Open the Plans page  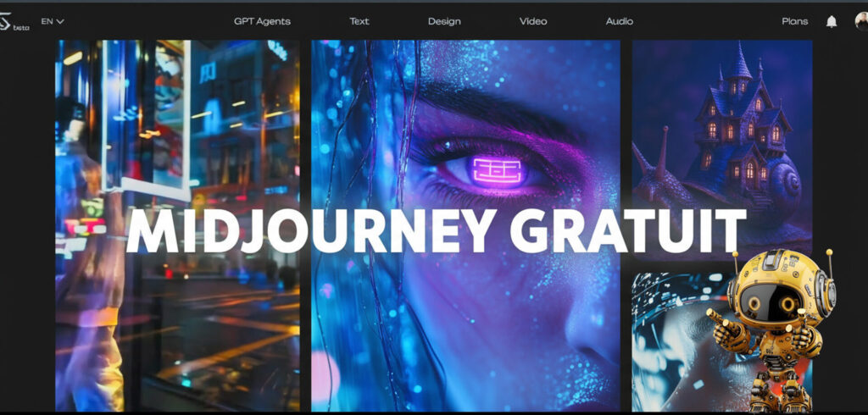tap(794, 21)
